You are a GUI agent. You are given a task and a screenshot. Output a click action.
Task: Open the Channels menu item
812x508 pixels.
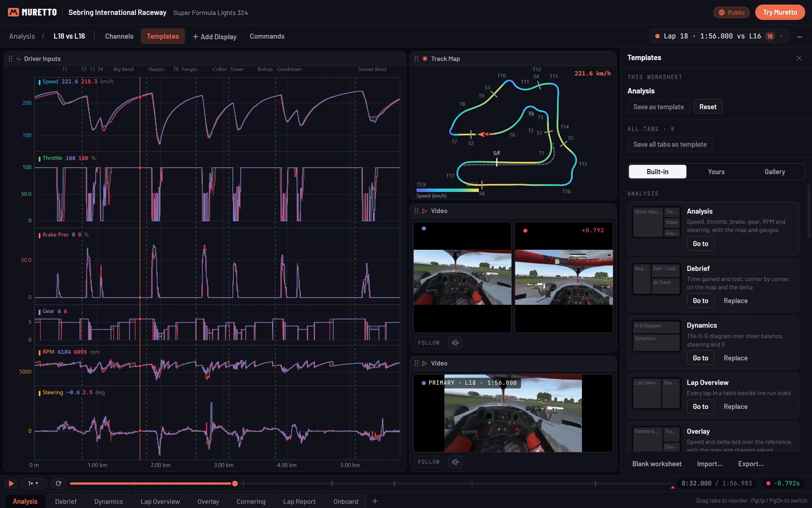pos(119,36)
